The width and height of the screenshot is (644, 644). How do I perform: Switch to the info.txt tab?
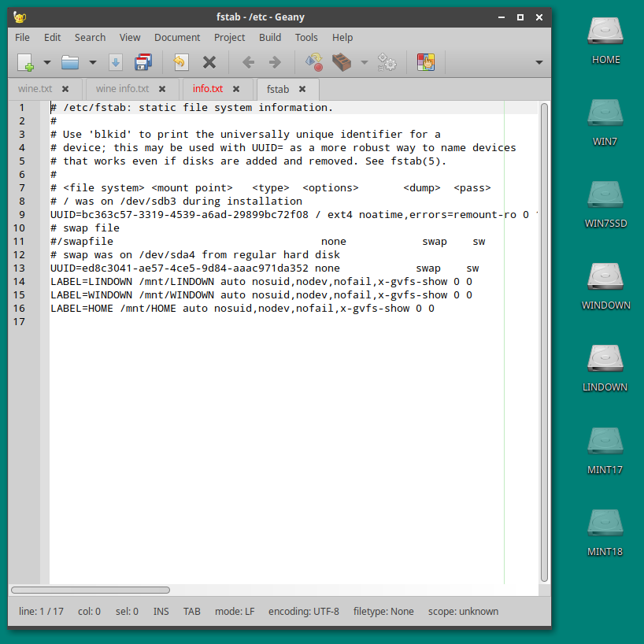click(x=208, y=89)
